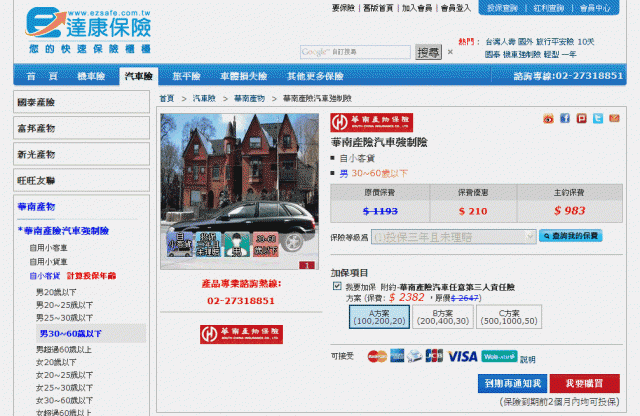The width and height of the screenshot is (640, 416).
Task: Open the 加入會員 link
Action: [x=417, y=8]
